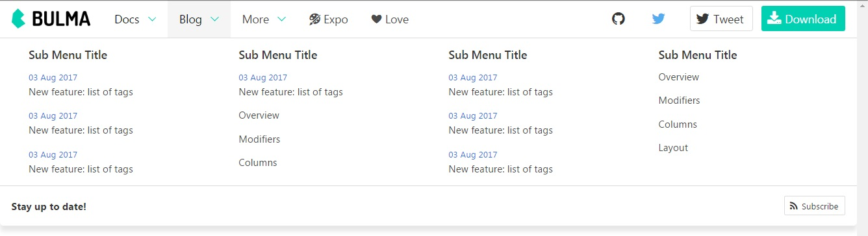Click the RSS Subscribe button

[x=814, y=206]
